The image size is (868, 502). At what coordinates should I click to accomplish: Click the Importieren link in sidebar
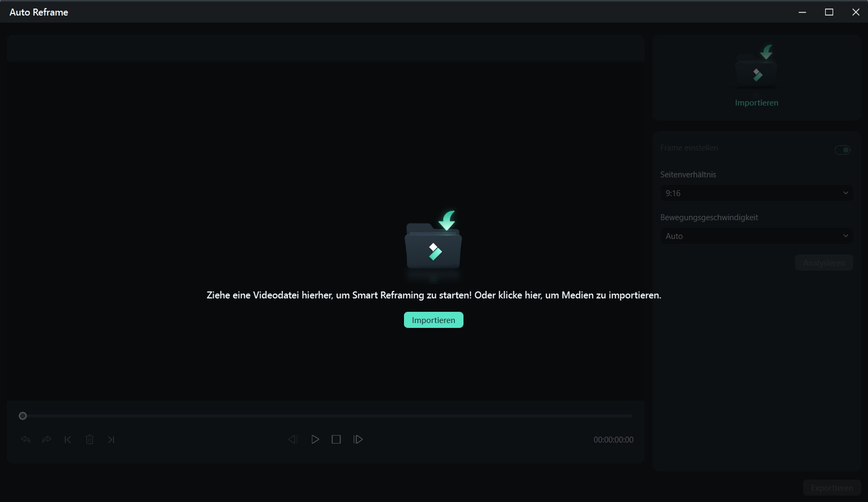[x=757, y=103]
